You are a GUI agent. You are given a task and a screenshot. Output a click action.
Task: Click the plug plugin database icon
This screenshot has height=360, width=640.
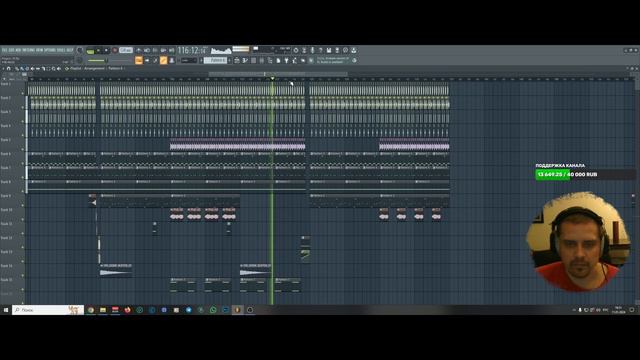pos(286,60)
